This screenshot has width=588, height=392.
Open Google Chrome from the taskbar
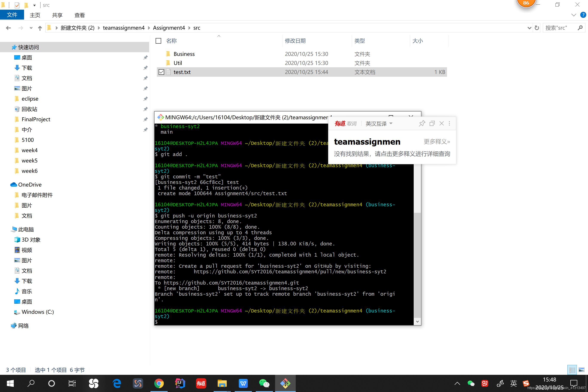point(159,383)
